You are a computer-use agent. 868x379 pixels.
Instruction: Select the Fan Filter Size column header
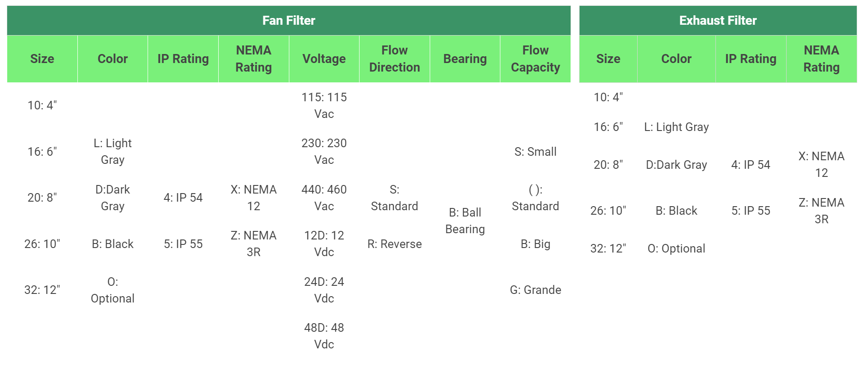point(42,59)
